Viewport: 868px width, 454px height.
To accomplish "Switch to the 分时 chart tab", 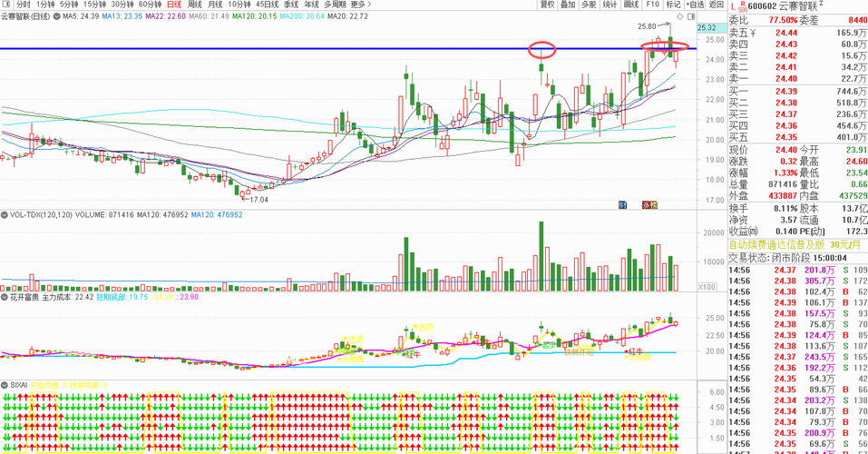I will (x=23, y=5).
